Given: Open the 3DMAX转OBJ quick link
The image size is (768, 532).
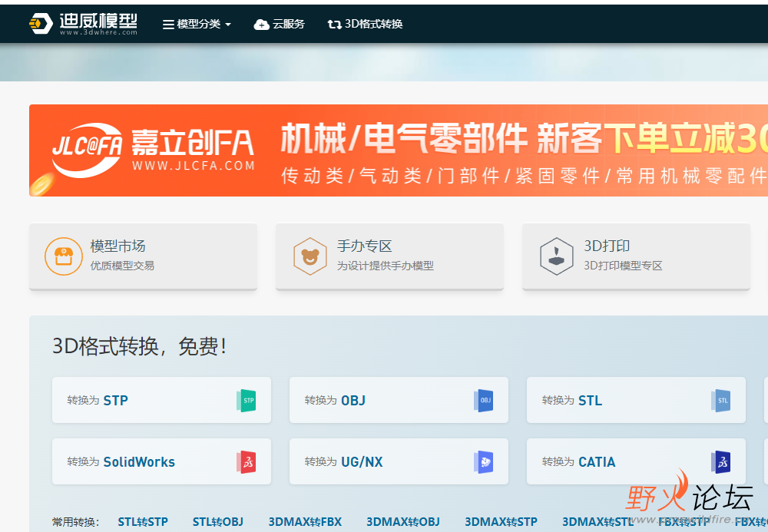Looking at the screenshot, I should [x=403, y=522].
